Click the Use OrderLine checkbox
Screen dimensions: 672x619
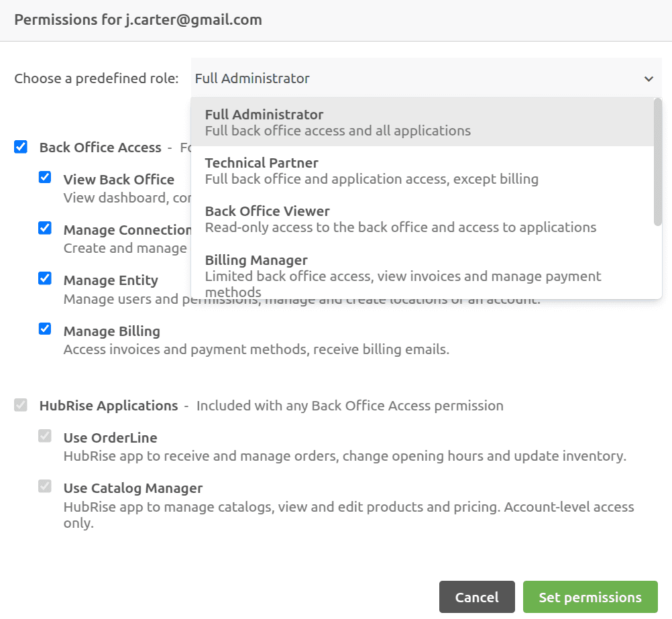point(44,435)
